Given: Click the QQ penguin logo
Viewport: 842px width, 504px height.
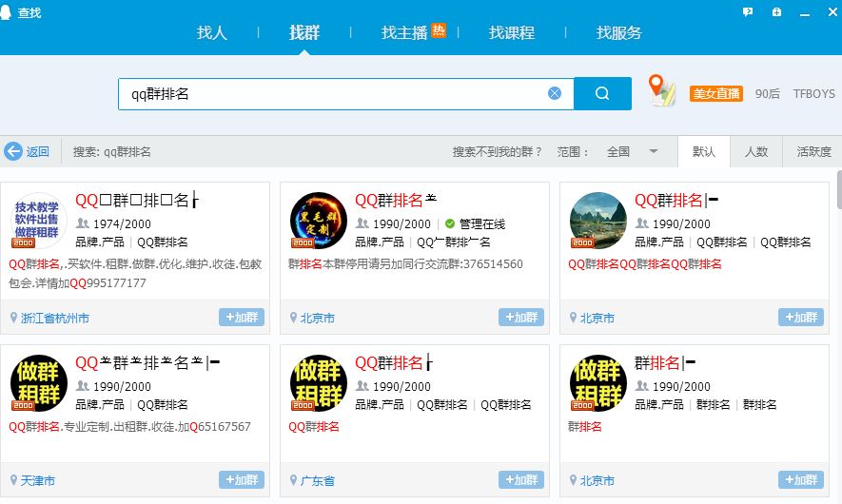Looking at the screenshot, I should (x=6, y=12).
